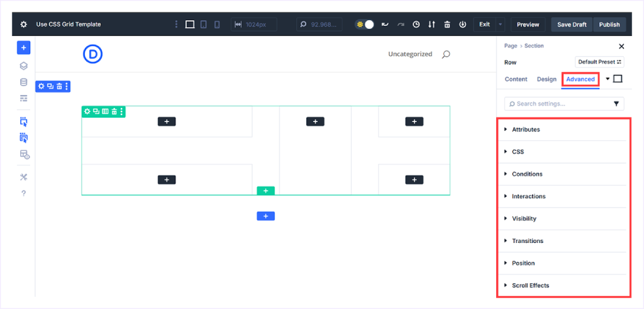Delete the section using blue trash icon
This screenshot has width=644, height=309.
pyautogui.click(x=59, y=86)
